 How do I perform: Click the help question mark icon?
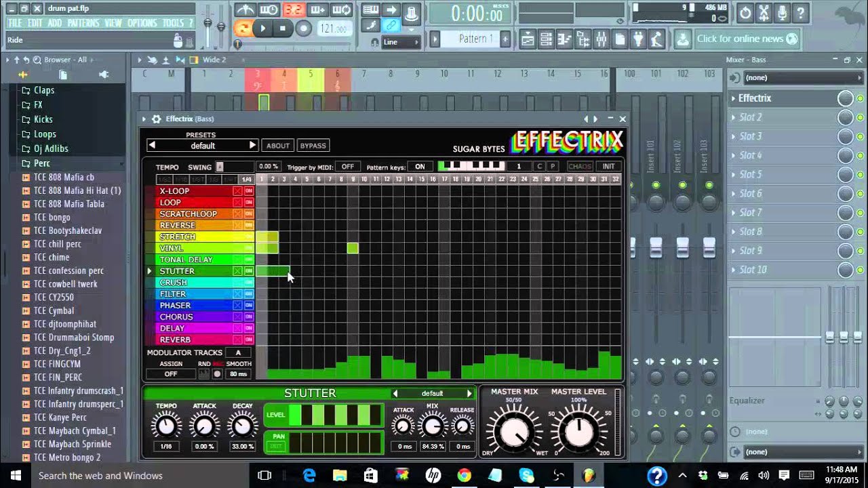[x=800, y=12]
